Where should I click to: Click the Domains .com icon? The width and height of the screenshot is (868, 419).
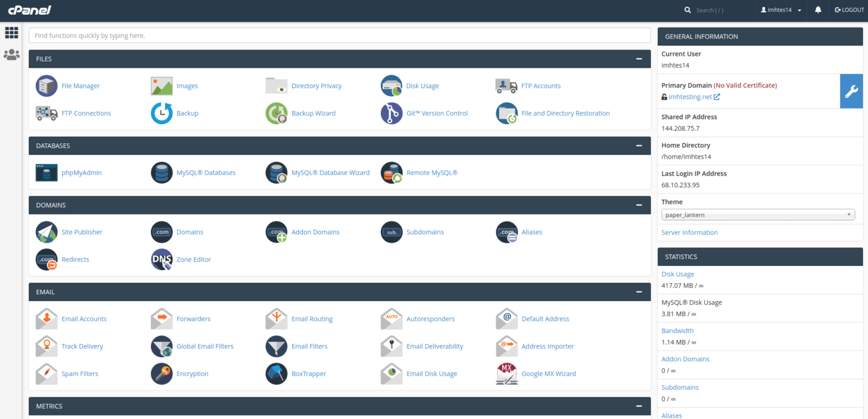click(162, 232)
